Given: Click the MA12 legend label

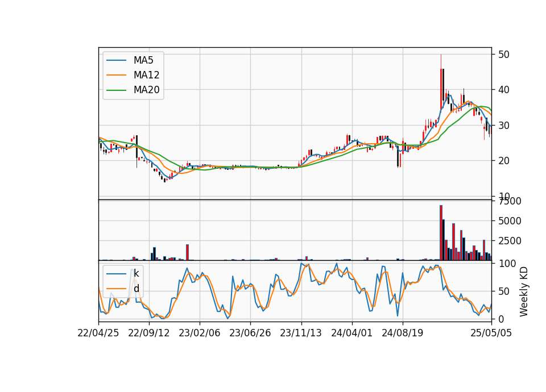Looking at the screenshot, I should pos(146,75).
